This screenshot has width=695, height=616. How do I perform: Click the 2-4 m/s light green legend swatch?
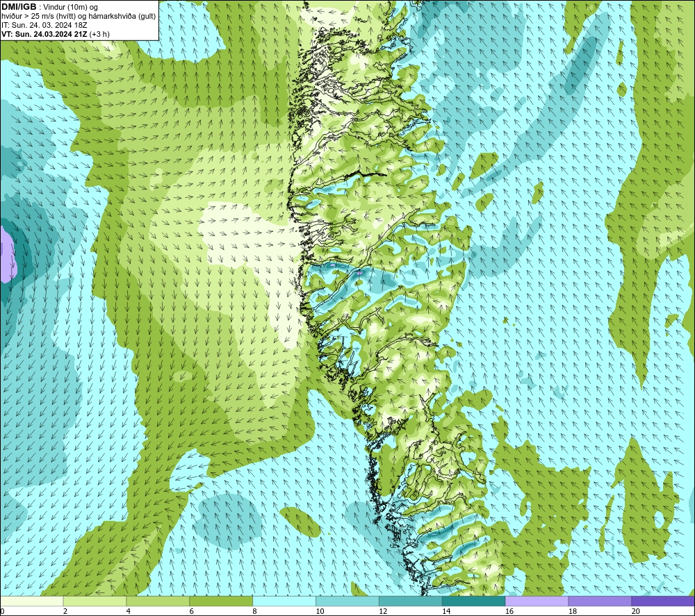(x=95, y=601)
